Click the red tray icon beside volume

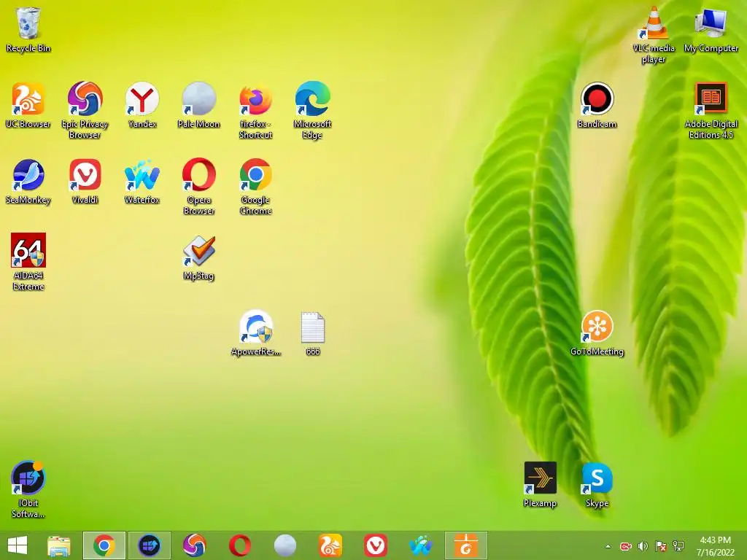625,546
